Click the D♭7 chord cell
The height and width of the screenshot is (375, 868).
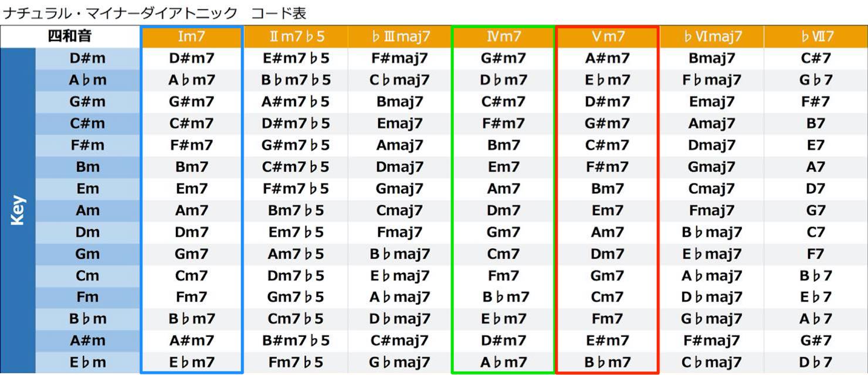pos(816,362)
